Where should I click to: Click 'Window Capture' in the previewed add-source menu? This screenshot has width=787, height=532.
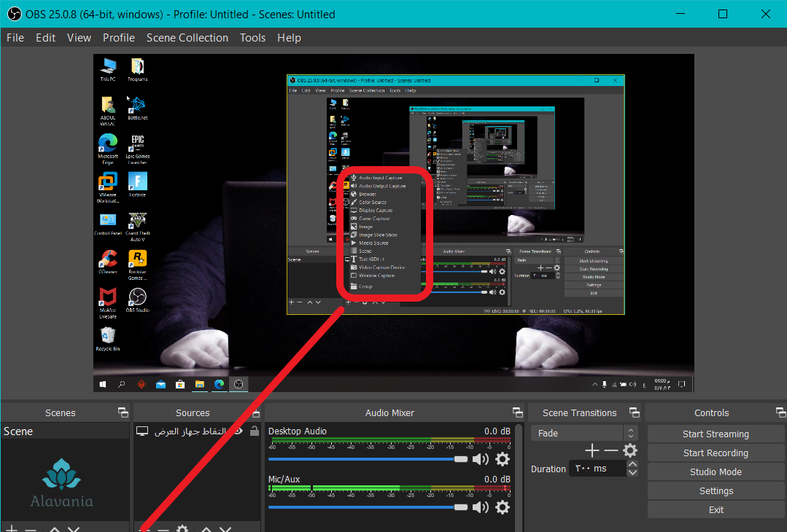[x=376, y=275]
